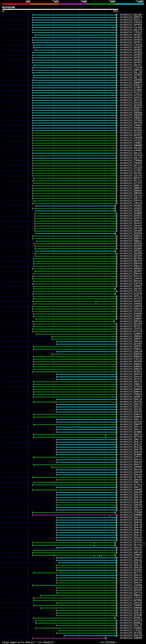This screenshot has height=644, width=146.
Task: Select the UniRef100_A9YBZ7 label
Action: [131, 35]
